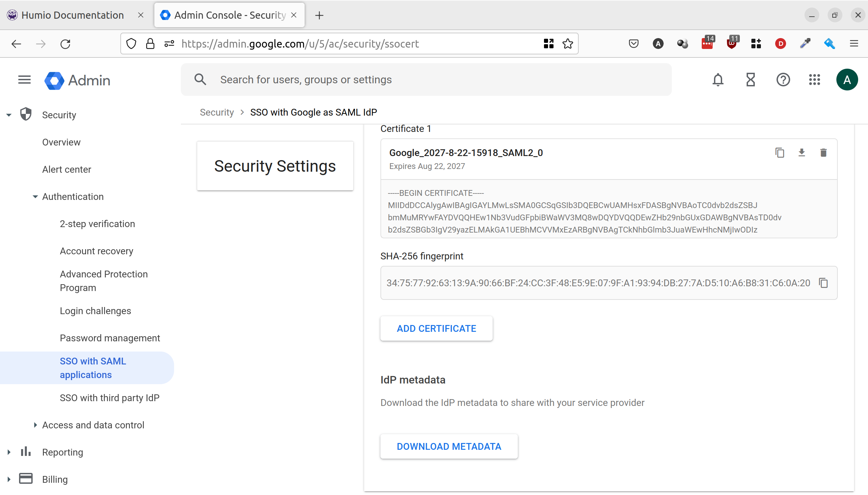Bookmark the page with the star icon
The width and height of the screenshot is (868, 495).
pos(567,44)
